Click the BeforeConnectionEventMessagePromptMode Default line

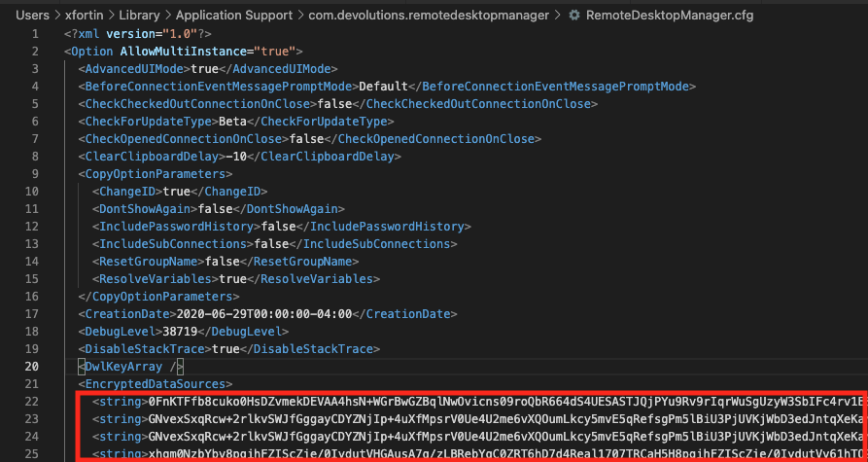(x=387, y=87)
